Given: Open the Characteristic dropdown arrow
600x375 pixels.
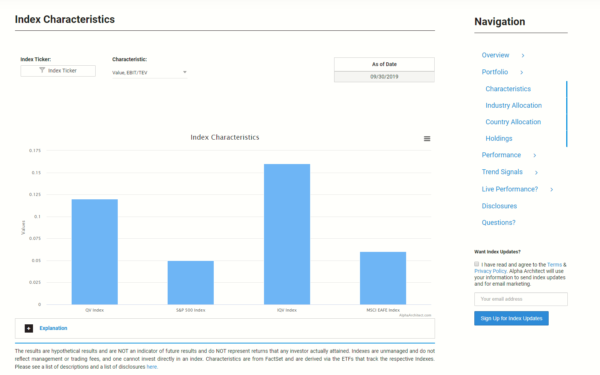Looking at the screenshot, I should click(185, 72).
